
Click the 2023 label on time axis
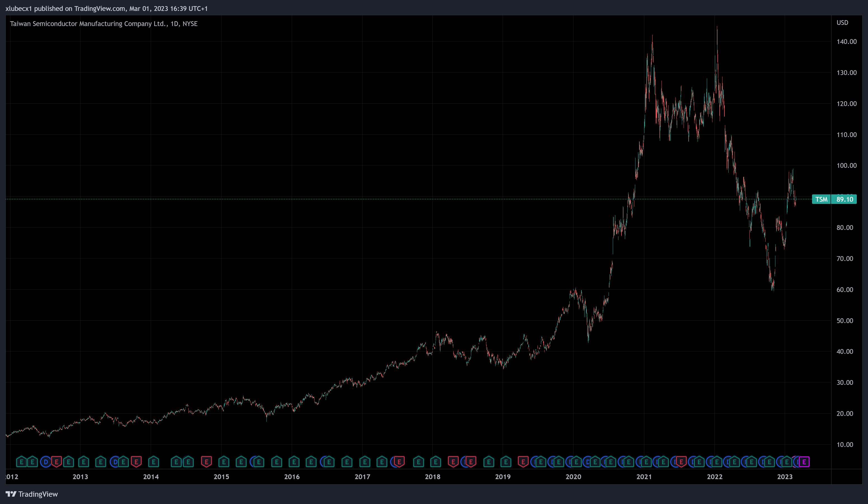click(785, 477)
